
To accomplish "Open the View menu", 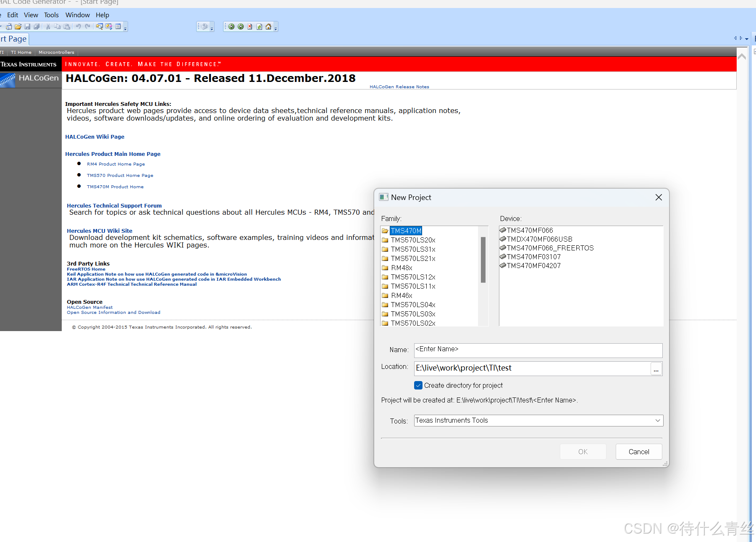I will coord(31,15).
